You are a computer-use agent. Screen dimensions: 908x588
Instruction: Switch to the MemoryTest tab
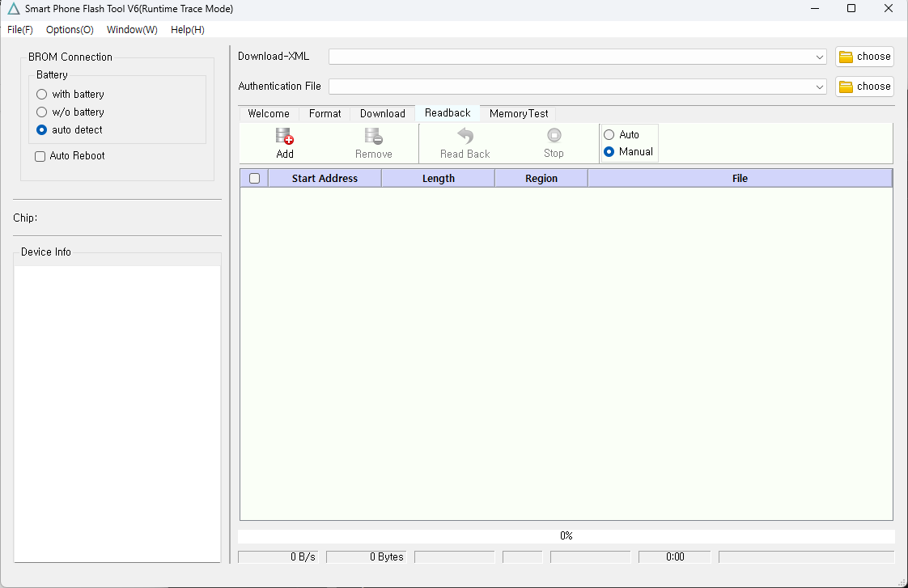tap(519, 113)
